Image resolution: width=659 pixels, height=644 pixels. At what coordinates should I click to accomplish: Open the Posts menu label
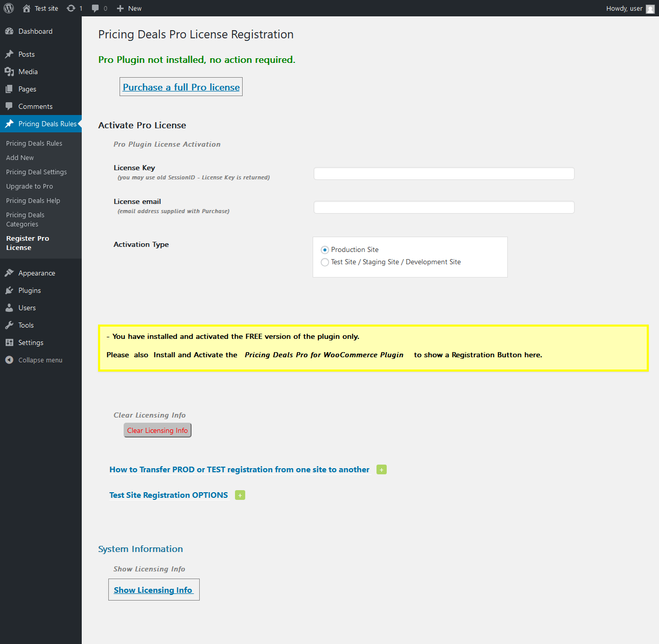(x=27, y=54)
